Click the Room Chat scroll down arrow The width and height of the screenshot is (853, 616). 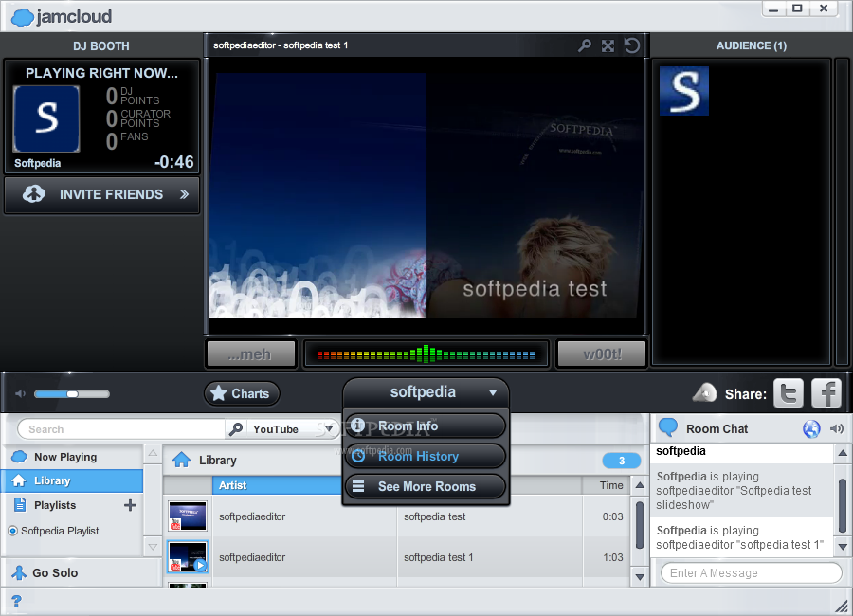pyautogui.click(x=843, y=547)
